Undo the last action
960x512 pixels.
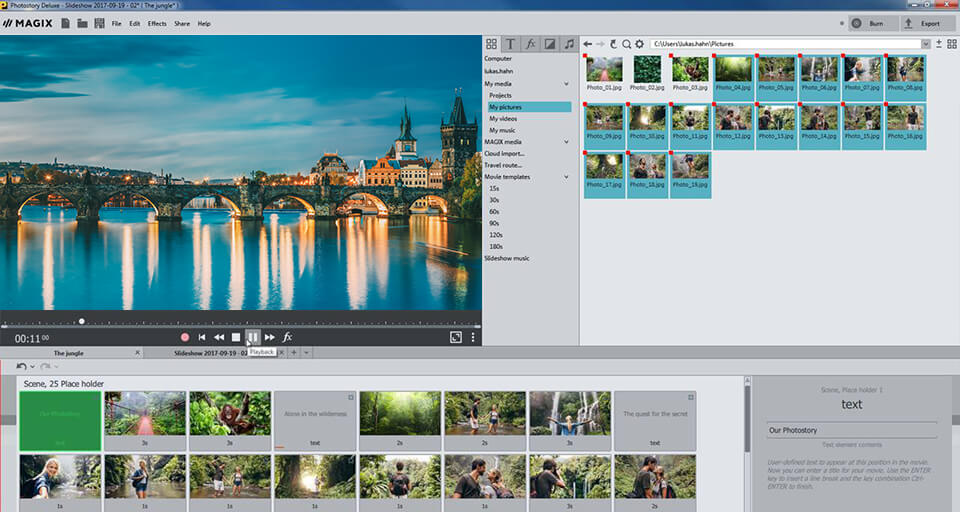tap(21, 366)
